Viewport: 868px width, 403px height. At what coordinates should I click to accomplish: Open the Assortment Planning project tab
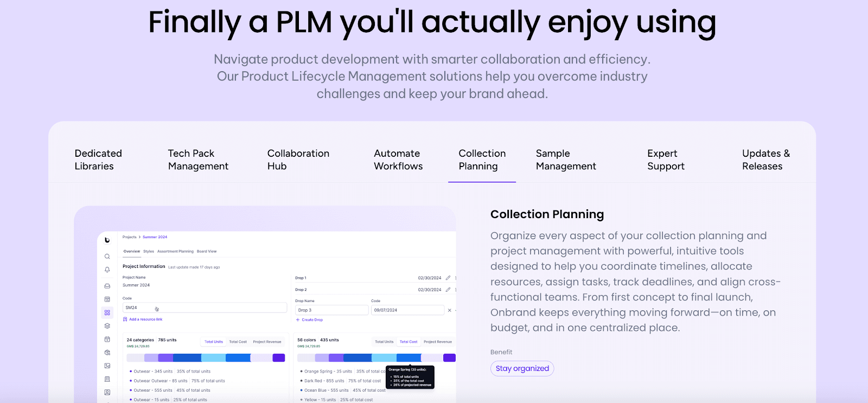click(175, 252)
